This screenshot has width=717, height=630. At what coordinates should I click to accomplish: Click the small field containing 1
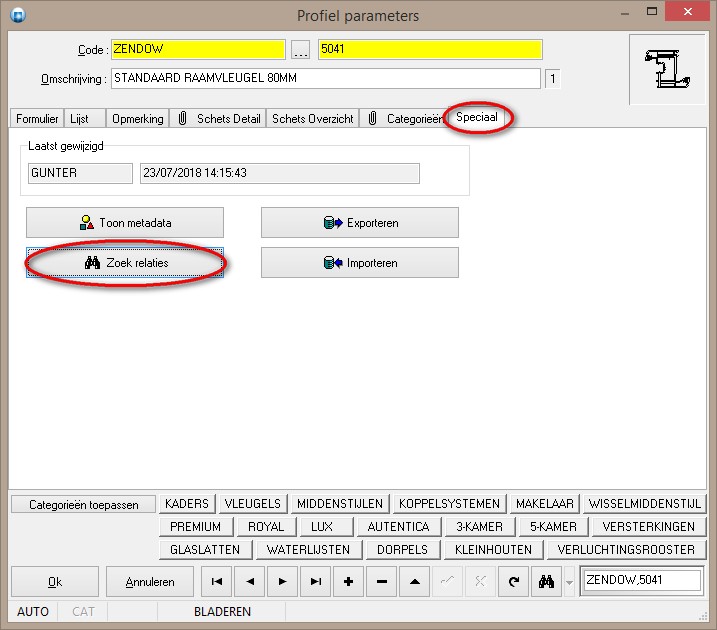[552, 79]
